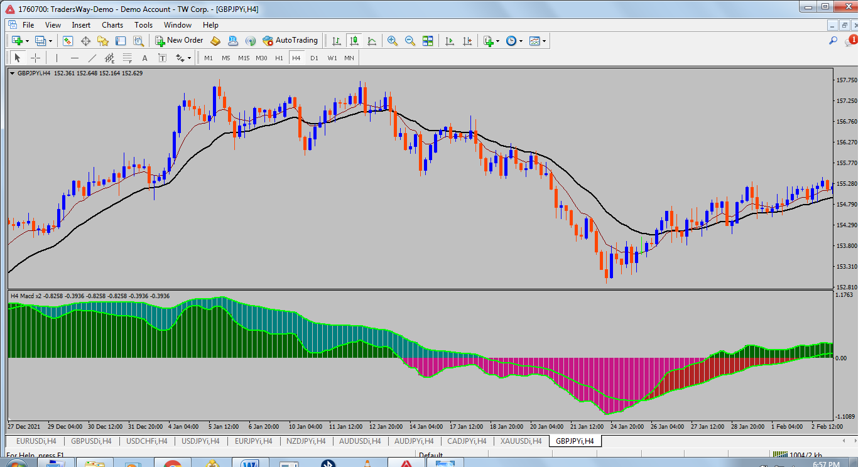Open the templates dropdown arrow
This screenshot has width=868, height=467.
coord(544,41)
